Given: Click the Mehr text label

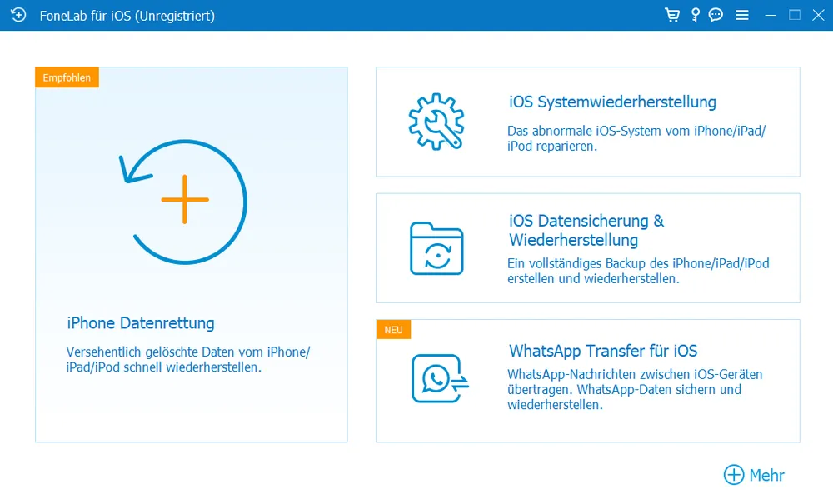Looking at the screenshot, I should point(766,476).
